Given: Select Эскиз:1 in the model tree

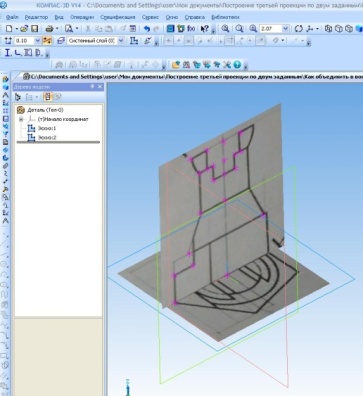Looking at the screenshot, I should coord(47,128).
